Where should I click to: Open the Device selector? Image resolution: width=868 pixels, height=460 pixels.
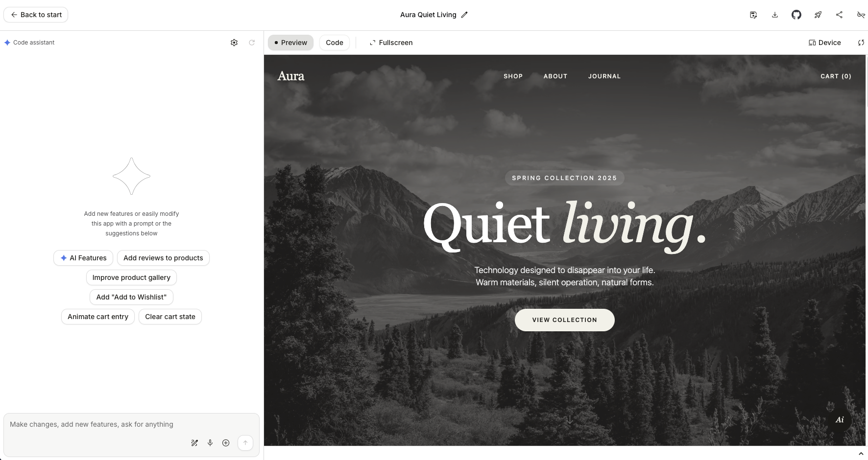click(824, 43)
